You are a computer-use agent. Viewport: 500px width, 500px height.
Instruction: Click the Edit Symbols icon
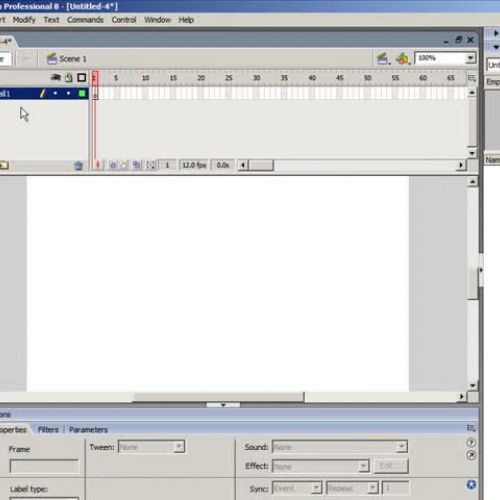[402, 59]
